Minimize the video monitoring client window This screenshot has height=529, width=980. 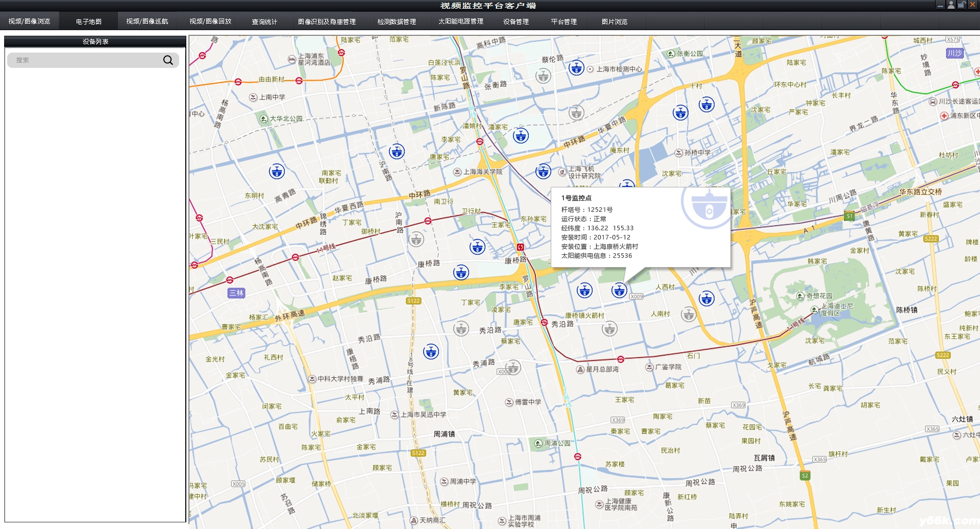(940, 5)
